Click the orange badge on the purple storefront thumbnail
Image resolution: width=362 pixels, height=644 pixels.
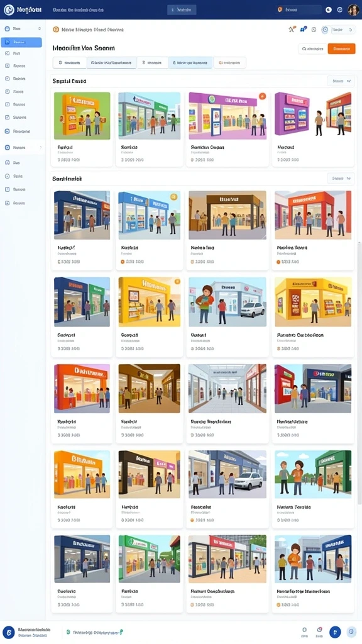pyautogui.click(x=262, y=96)
